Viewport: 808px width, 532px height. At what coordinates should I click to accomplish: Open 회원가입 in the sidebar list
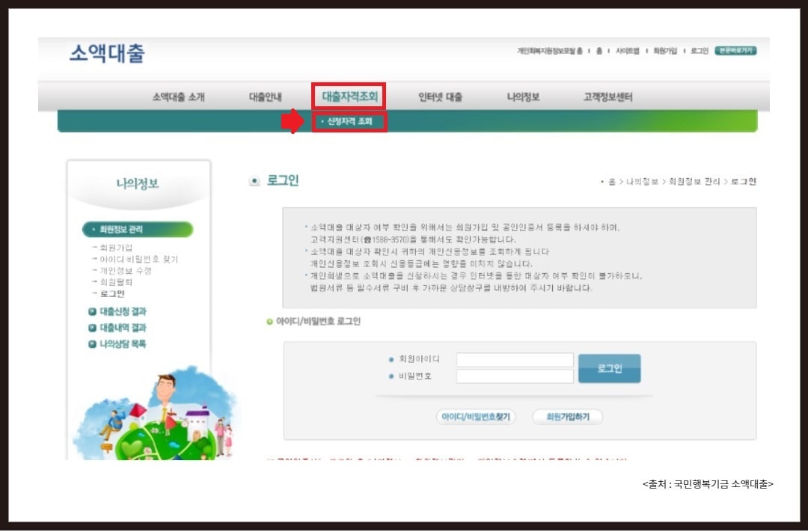[116, 248]
